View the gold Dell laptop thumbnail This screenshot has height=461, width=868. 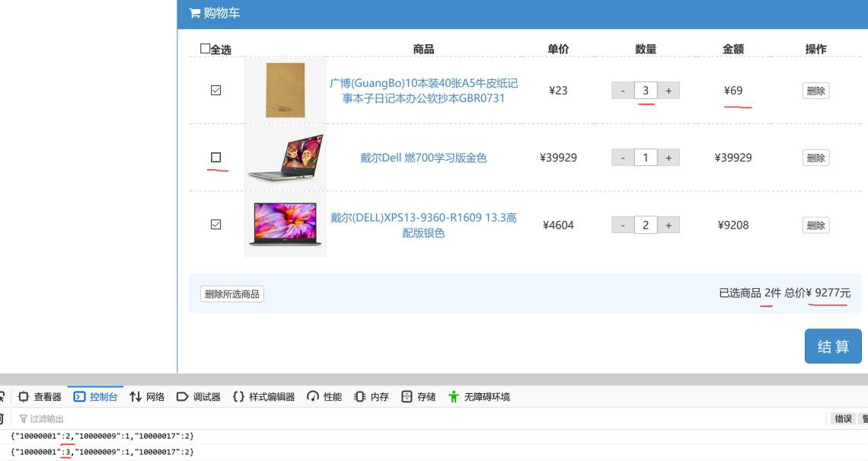coord(285,158)
